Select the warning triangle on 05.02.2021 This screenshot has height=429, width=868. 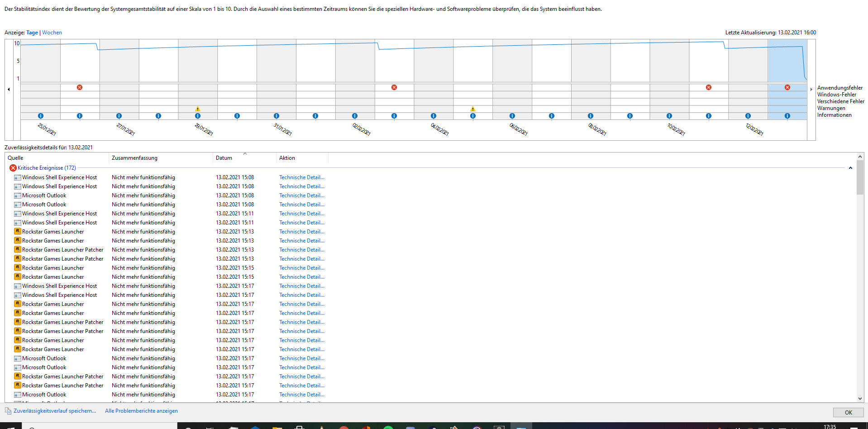473,109
